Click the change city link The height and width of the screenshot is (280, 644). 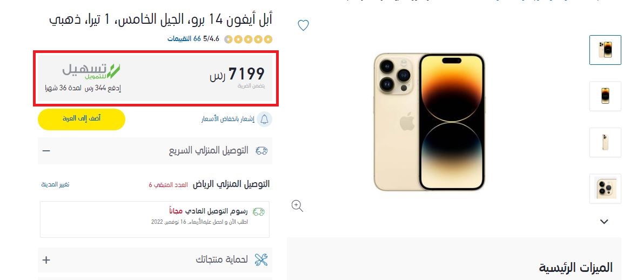55,184
